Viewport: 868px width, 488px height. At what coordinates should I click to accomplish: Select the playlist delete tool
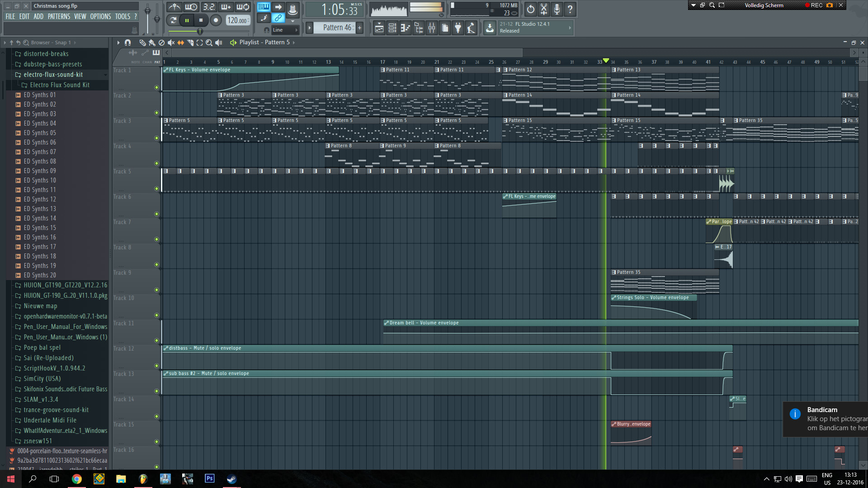(161, 42)
